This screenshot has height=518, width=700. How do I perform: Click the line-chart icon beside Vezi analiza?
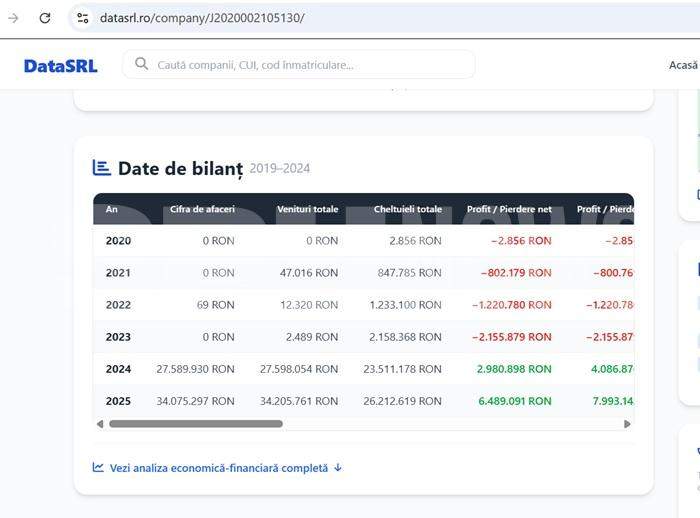coord(98,468)
